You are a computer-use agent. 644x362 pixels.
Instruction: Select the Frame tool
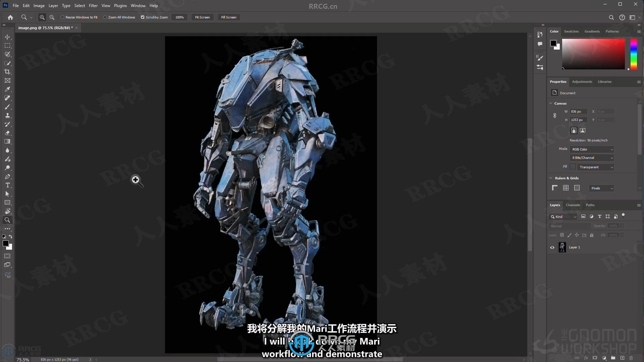pos(7,80)
